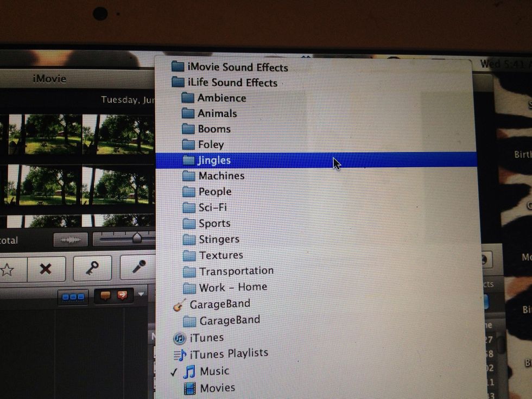Viewport: 532px width, 399px height.
Task: Click the folder icon beside Transportation
Action: (189, 272)
